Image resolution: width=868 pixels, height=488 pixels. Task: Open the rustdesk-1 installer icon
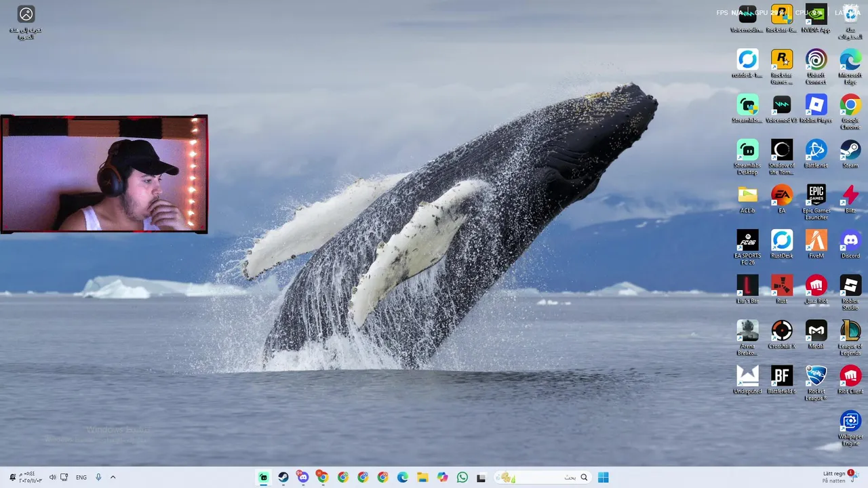pos(747,64)
